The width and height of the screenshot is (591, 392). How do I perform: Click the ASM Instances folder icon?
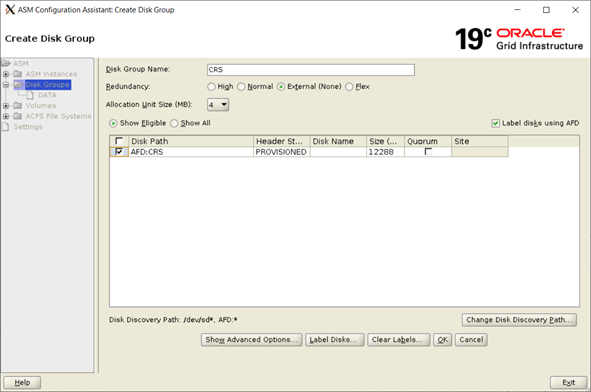(18, 74)
